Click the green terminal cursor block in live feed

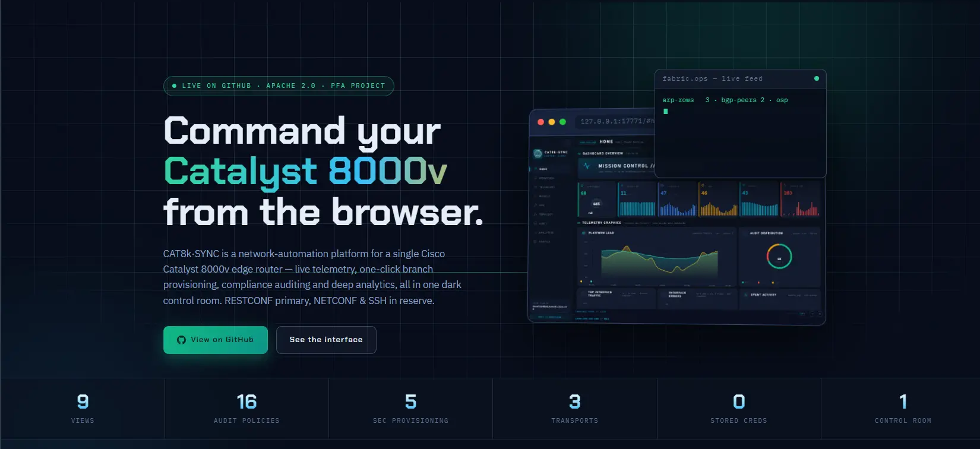pos(666,111)
